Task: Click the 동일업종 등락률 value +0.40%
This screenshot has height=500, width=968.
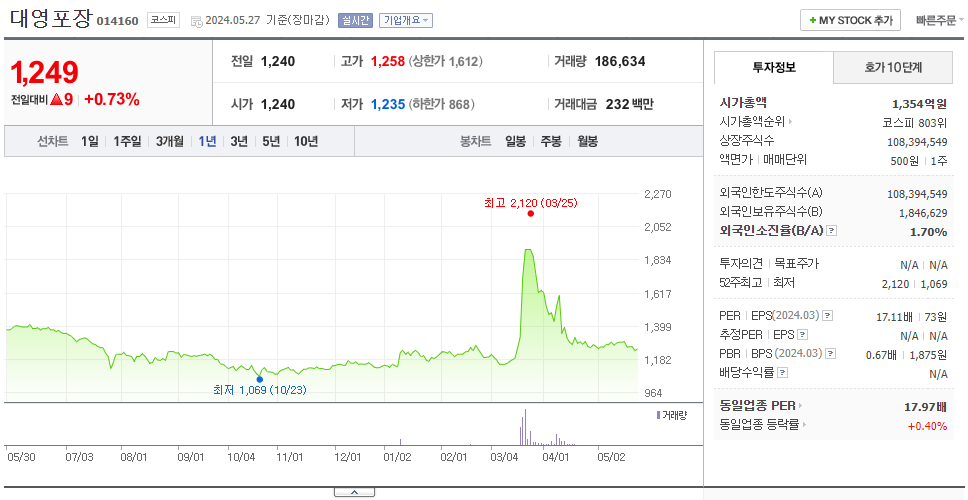Action: pos(927,425)
